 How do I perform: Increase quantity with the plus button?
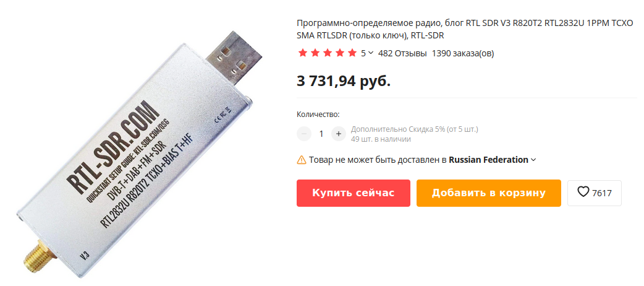click(339, 134)
